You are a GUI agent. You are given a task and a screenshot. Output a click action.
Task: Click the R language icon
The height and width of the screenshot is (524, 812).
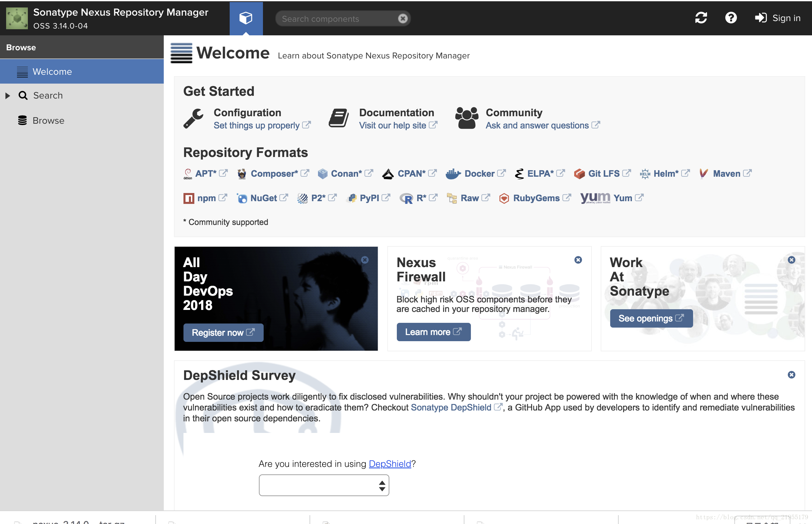406,198
